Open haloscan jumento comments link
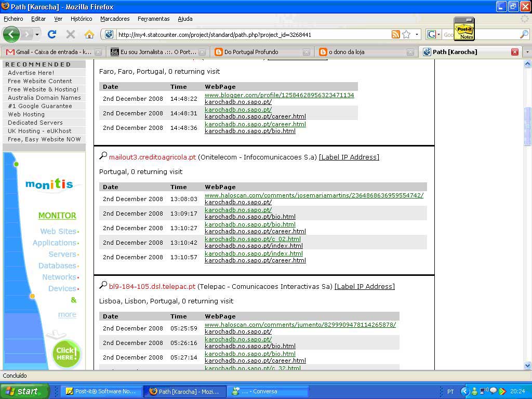The width and height of the screenshot is (532, 399). tap(300, 325)
